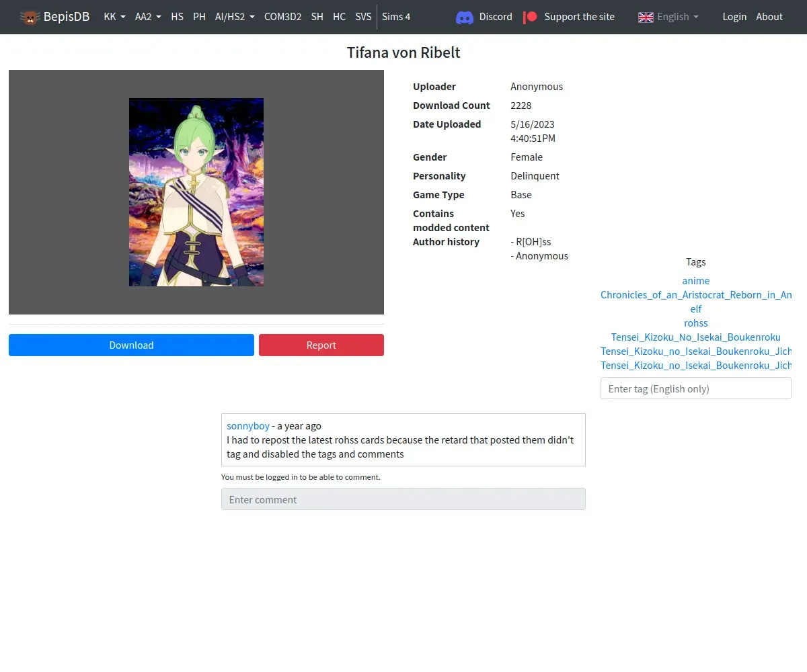The image size is (807, 672).
Task: Click the R[OH]ss author history entry
Action: coord(531,242)
